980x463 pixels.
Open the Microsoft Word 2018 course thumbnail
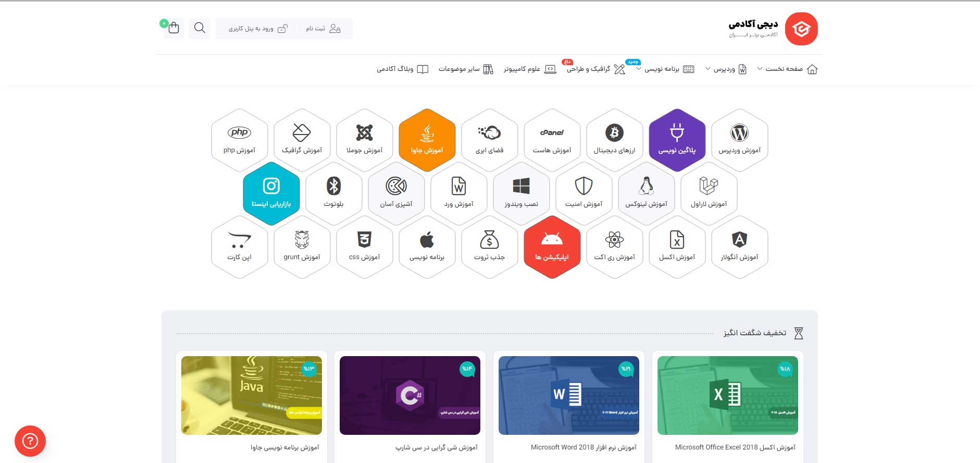click(569, 395)
